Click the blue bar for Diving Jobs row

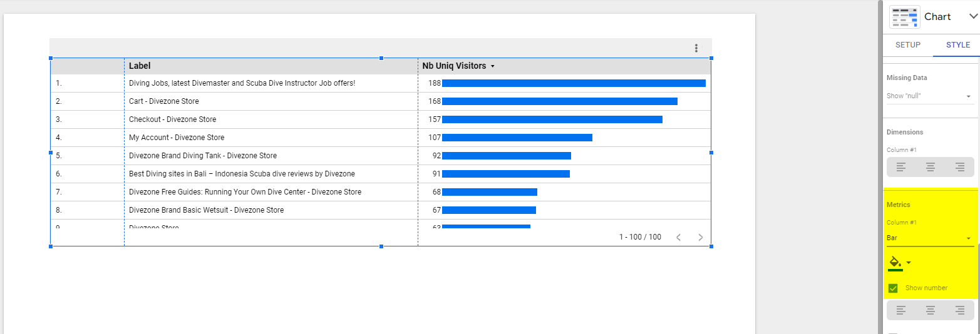pyautogui.click(x=574, y=83)
